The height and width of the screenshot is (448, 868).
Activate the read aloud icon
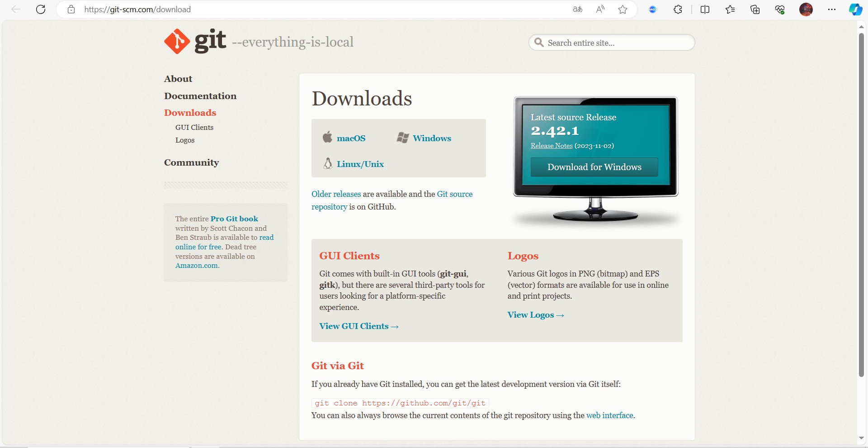(x=600, y=10)
